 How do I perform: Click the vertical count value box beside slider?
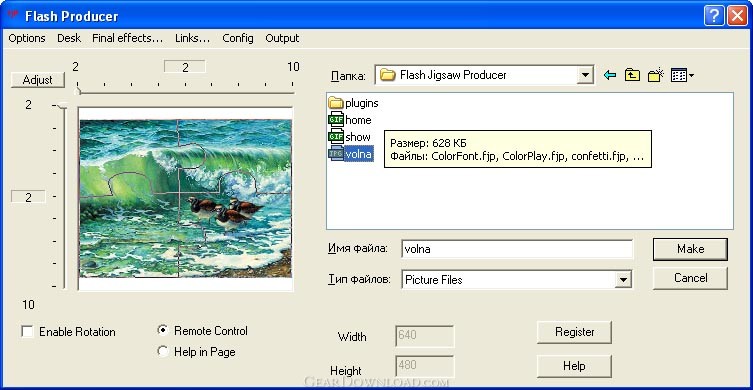pyautogui.click(x=28, y=196)
